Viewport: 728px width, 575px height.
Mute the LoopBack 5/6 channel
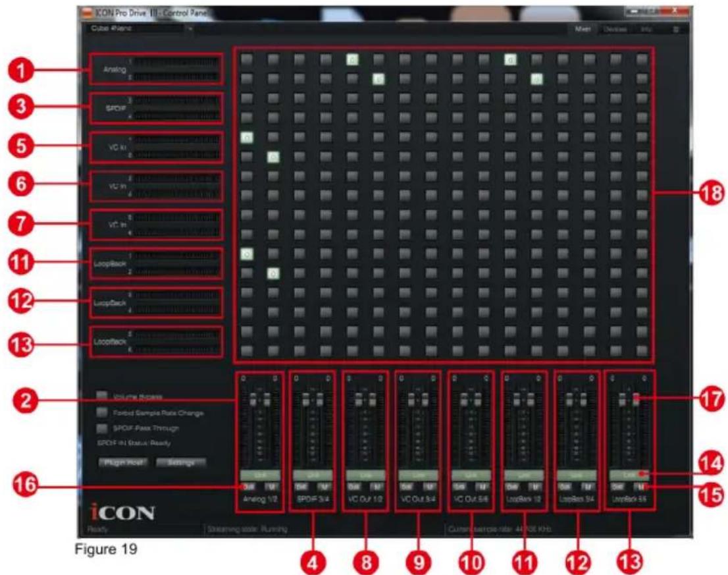(x=642, y=487)
